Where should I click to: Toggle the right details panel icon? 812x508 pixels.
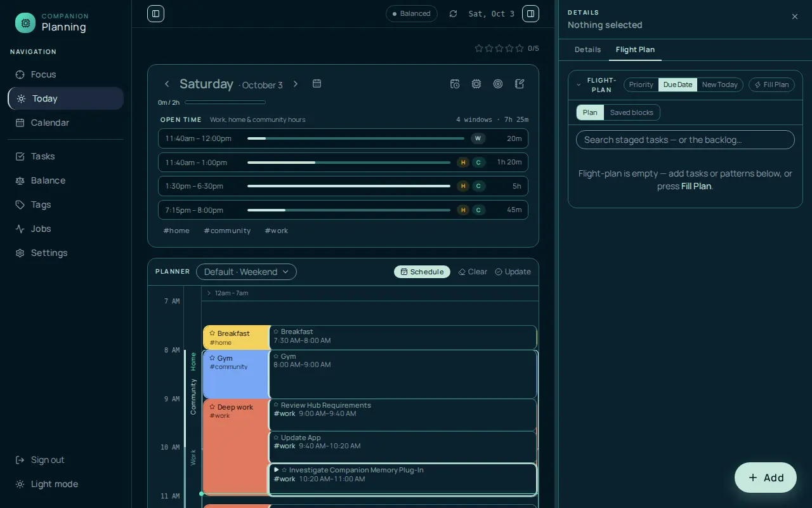pyautogui.click(x=530, y=13)
